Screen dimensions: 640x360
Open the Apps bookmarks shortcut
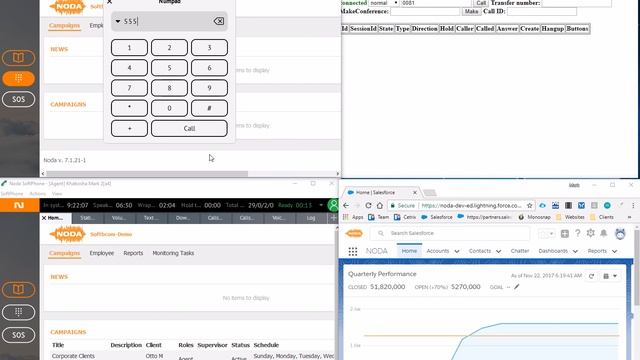(353, 217)
